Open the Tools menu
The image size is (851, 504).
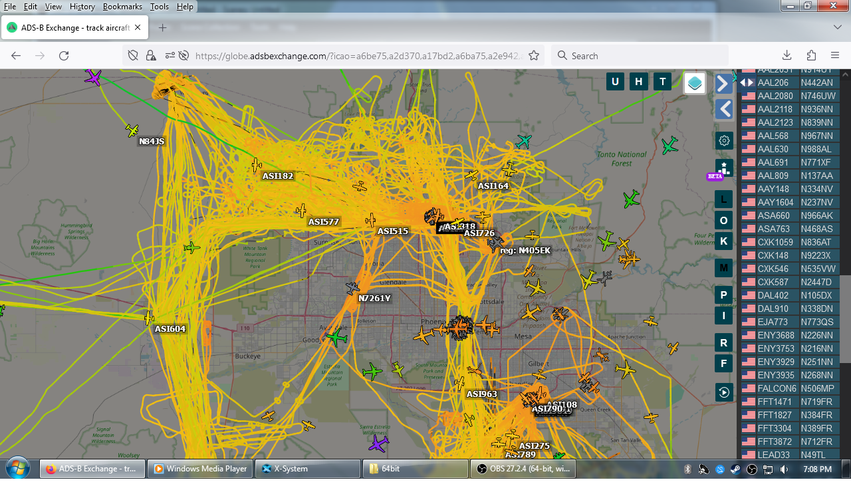160,7
